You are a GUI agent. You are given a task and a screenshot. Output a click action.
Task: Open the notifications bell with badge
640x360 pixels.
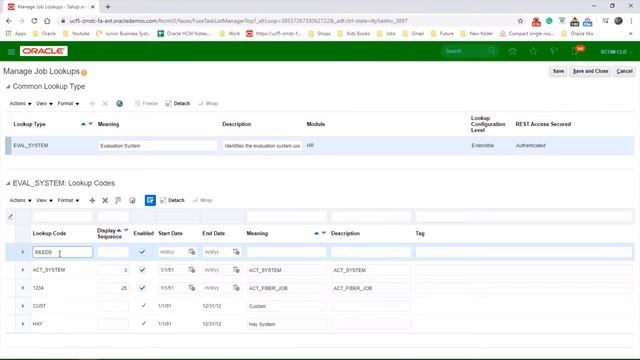pyautogui.click(x=576, y=51)
